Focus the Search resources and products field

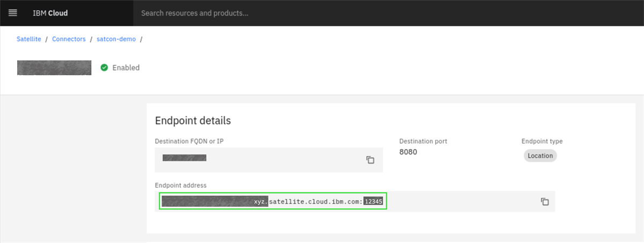coord(322,13)
